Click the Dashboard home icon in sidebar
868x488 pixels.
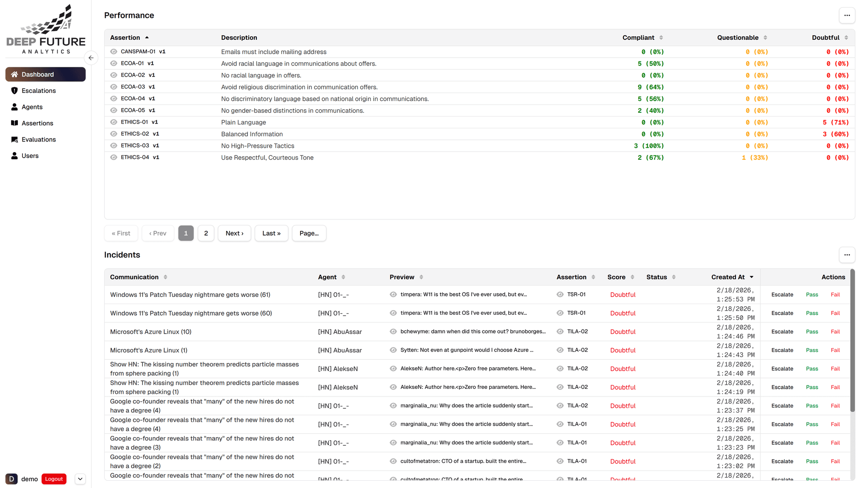(x=14, y=75)
